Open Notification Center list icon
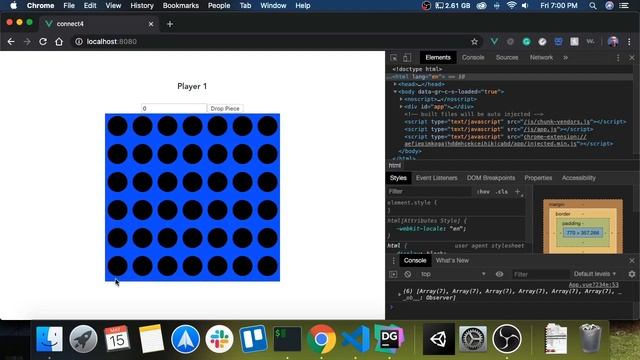 [x=624, y=6]
